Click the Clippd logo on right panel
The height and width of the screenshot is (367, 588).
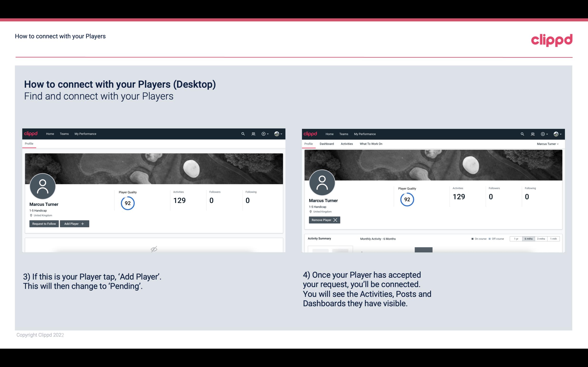pyautogui.click(x=311, y=134)
